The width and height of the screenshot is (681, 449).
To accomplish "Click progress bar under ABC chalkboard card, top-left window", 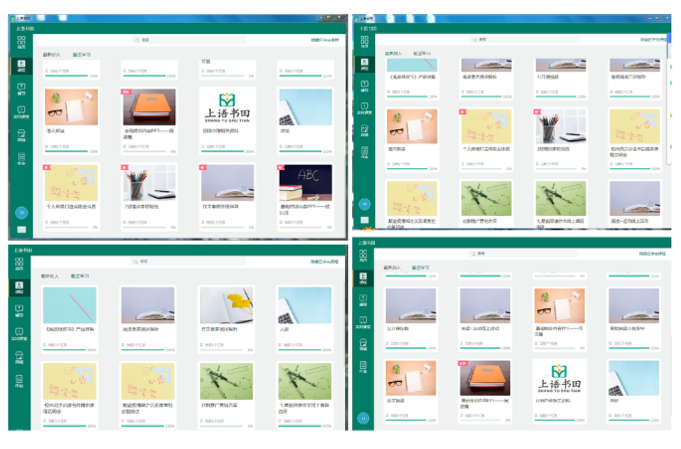I will (x=301, y=228).
